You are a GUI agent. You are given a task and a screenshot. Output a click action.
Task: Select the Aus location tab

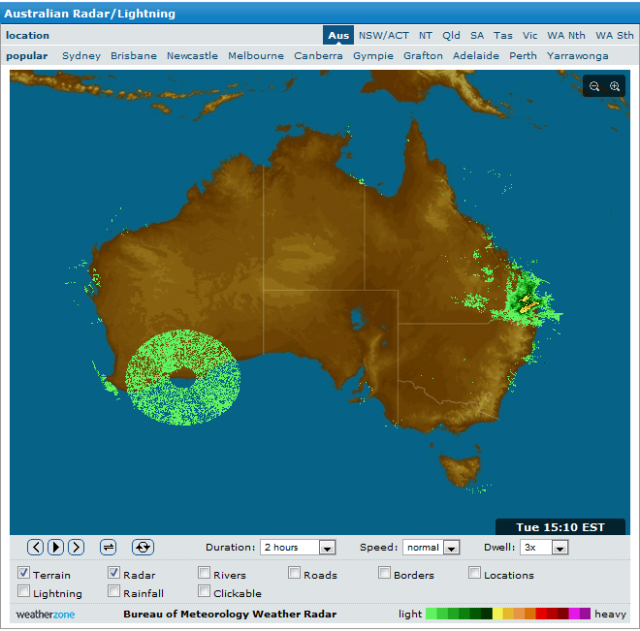click(338, 36)
